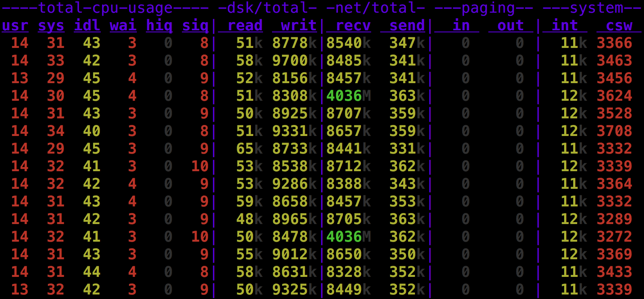
Task: Highlight the recv value 8657k
Action: 349,131
